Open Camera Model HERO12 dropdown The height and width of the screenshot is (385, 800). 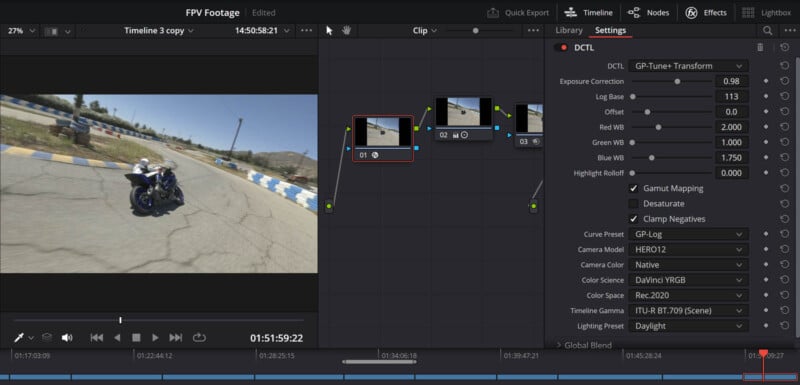point(688,249)
